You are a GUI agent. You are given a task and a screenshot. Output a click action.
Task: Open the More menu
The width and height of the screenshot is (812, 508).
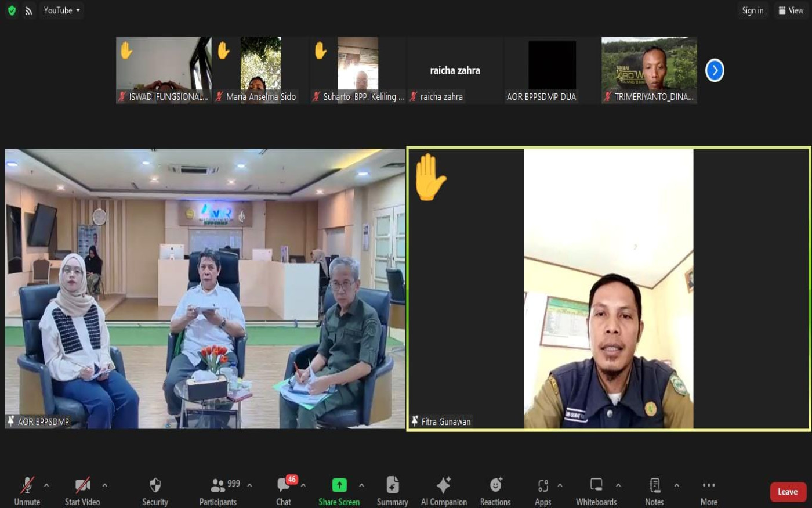[x=708, y=491]
